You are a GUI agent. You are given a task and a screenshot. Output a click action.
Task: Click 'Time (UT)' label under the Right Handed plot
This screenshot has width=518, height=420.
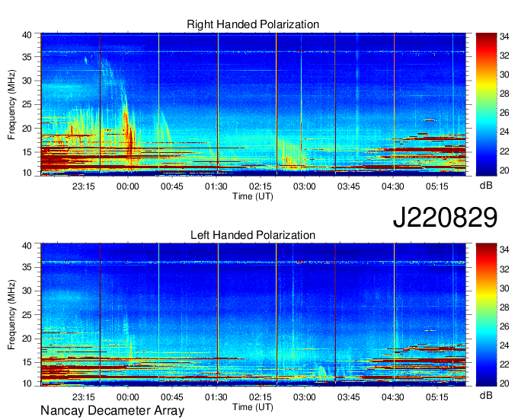253,196
